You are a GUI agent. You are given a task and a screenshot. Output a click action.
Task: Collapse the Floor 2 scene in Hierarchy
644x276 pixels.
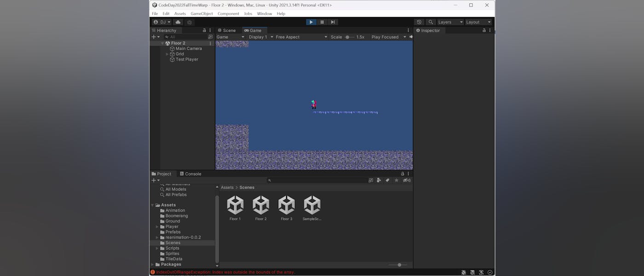tap(162, 43)
